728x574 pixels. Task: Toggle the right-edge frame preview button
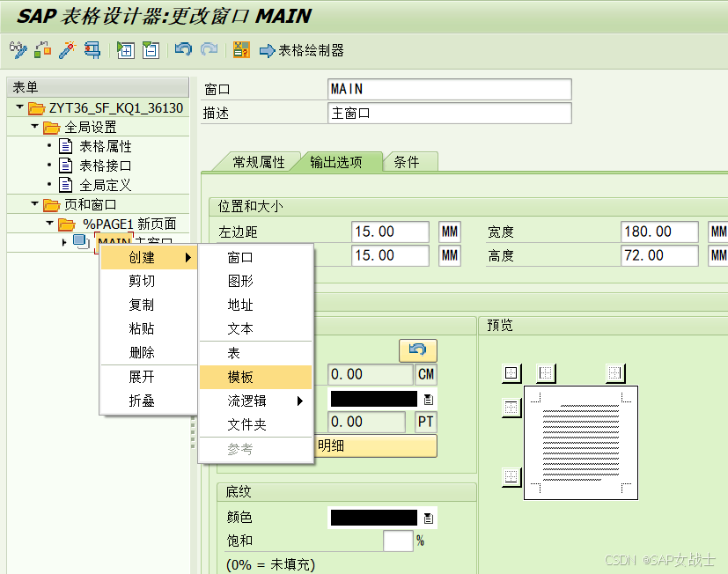[615, 373]
